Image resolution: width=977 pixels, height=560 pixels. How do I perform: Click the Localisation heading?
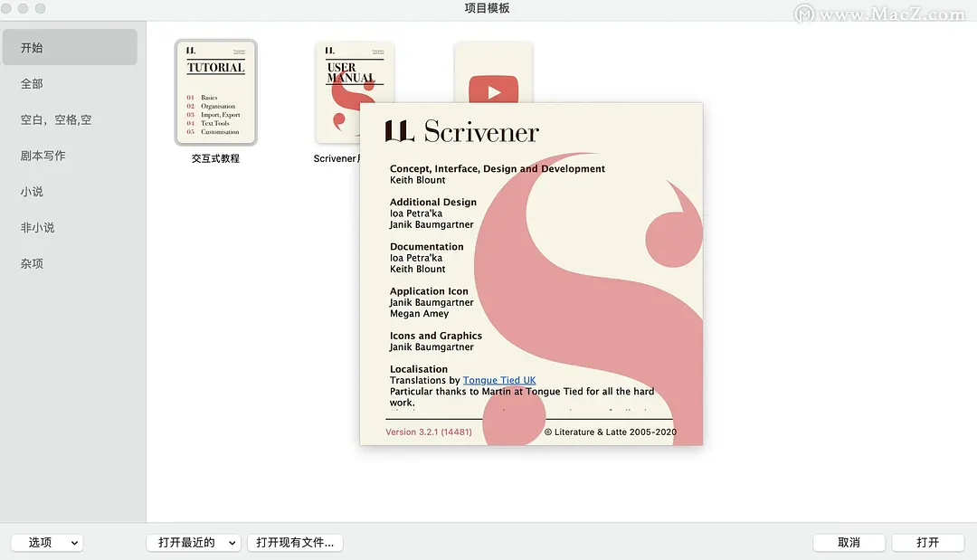(x=419, y=369)
